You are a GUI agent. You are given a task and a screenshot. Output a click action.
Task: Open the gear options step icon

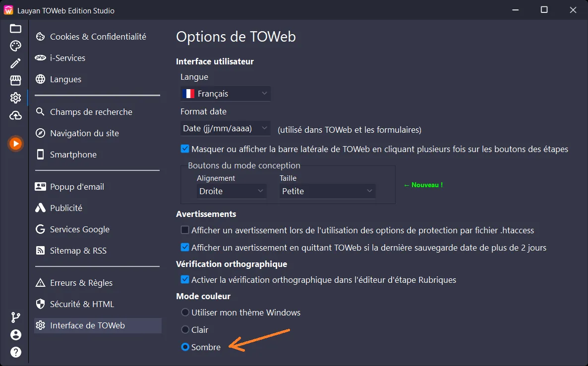pos(15,98)
